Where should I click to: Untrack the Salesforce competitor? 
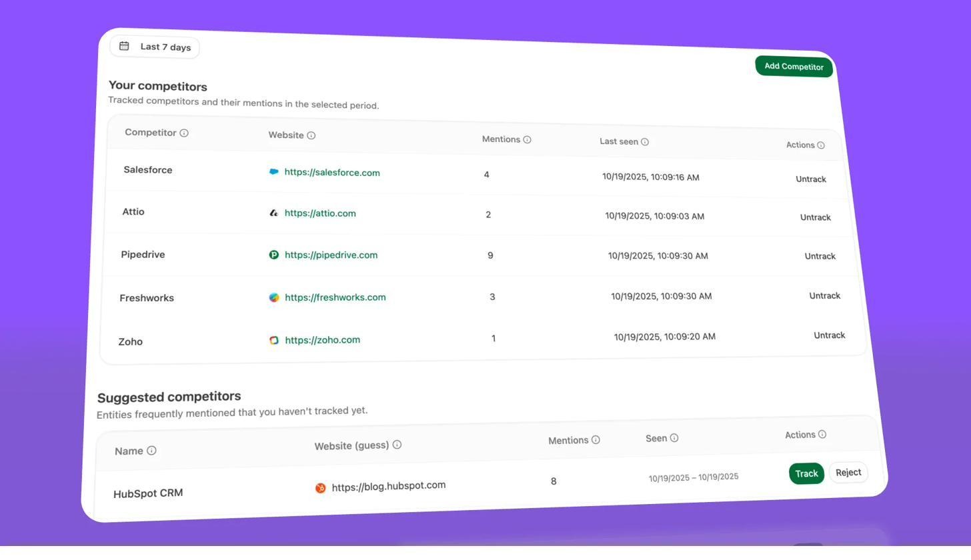coord(810,179)
